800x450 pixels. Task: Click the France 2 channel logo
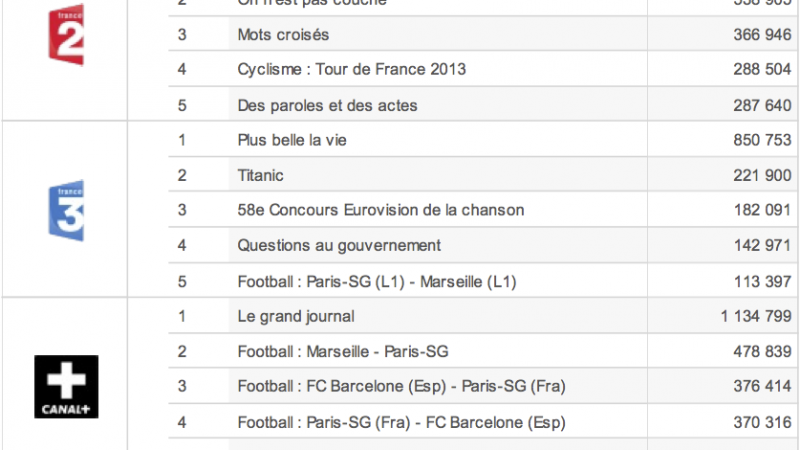click(66, 38)
